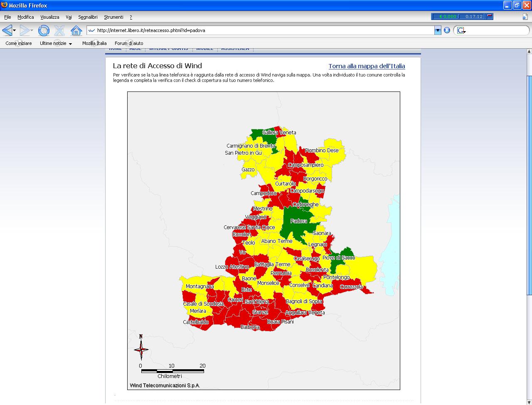Click Torna alla mappa dell'Italia link
This screenshot has width=532, height=405.
tap(367, 66)
